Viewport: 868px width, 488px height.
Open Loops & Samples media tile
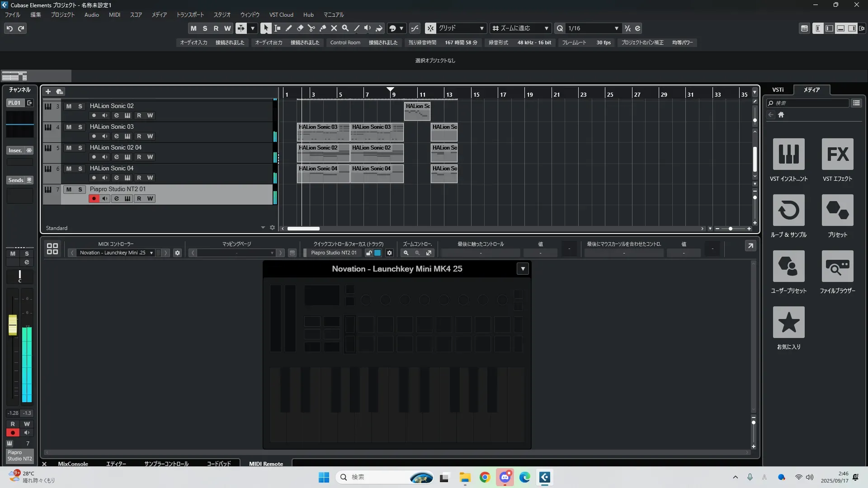(x=788, y=211)
